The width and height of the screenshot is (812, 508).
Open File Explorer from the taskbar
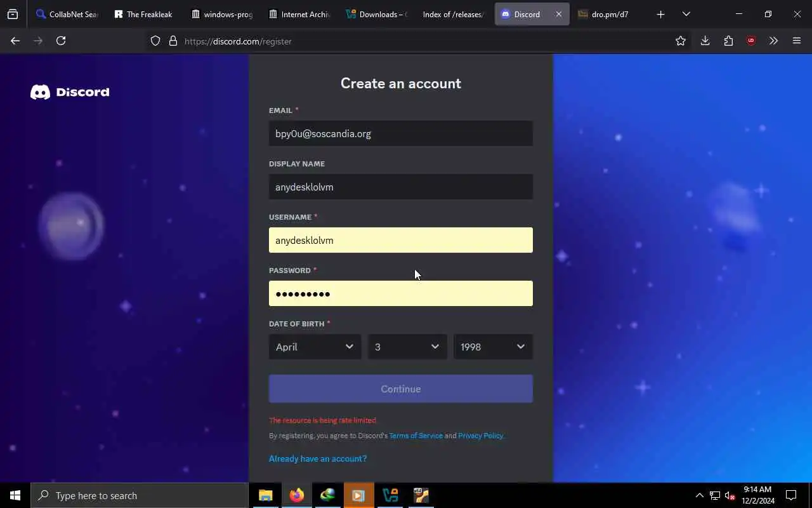coord(266,495)
